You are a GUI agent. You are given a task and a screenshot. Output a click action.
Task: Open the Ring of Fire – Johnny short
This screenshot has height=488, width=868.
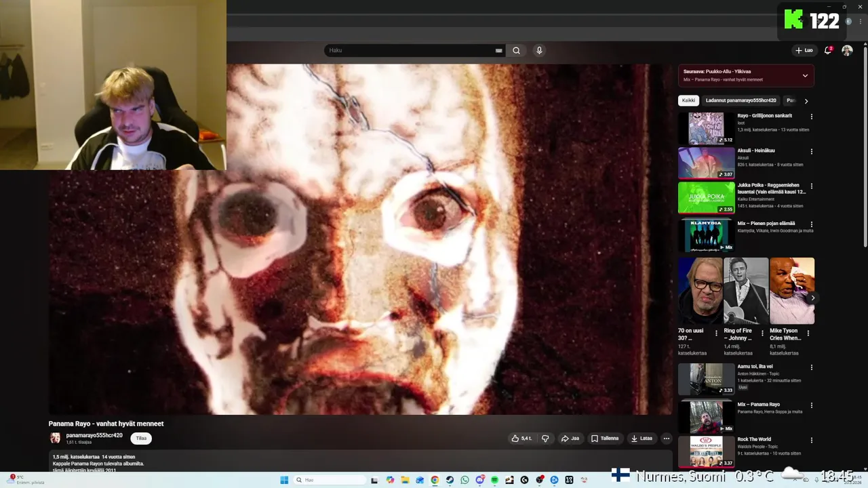[746, 291]
